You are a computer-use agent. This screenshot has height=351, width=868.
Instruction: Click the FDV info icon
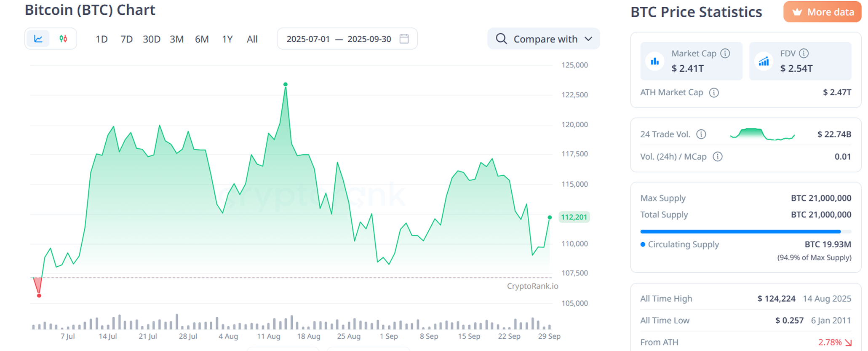804,54
